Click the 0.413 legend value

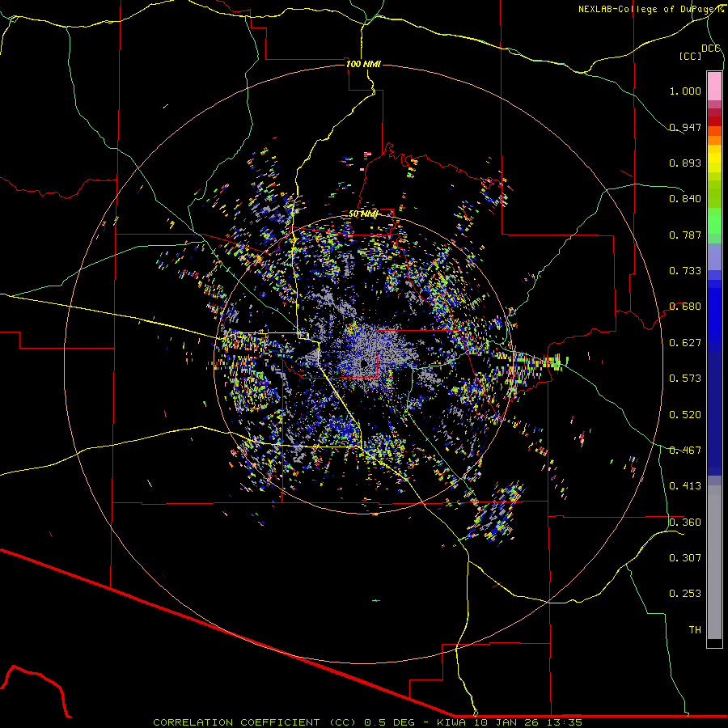pos(685,486)
